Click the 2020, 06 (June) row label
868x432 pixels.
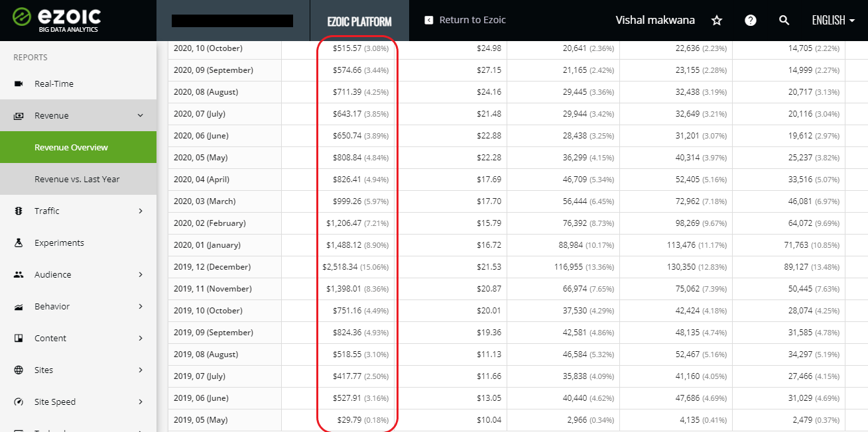201,136
